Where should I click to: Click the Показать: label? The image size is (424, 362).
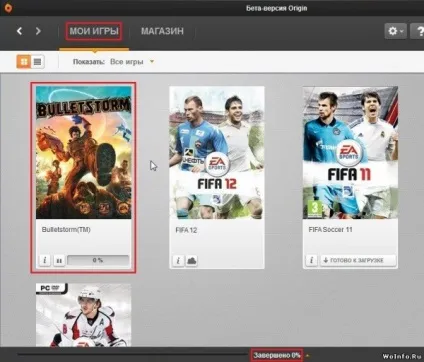pyautogui.click(x=89, y=62)
